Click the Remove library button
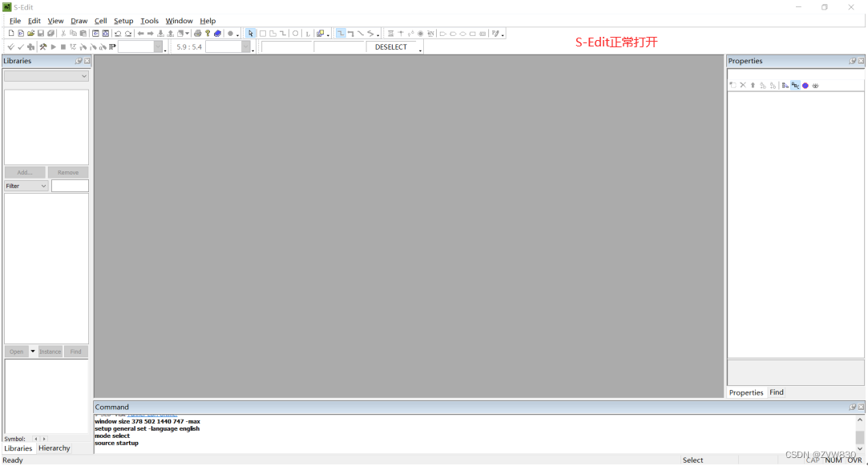Screen dimensions: 868x466 pos(68,172)
